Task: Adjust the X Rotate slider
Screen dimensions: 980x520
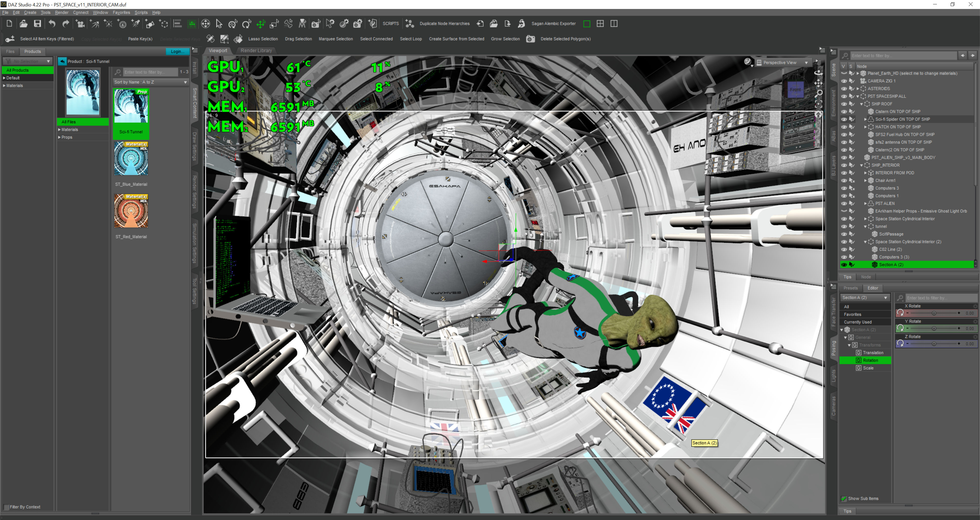Action: coord(934,313)
